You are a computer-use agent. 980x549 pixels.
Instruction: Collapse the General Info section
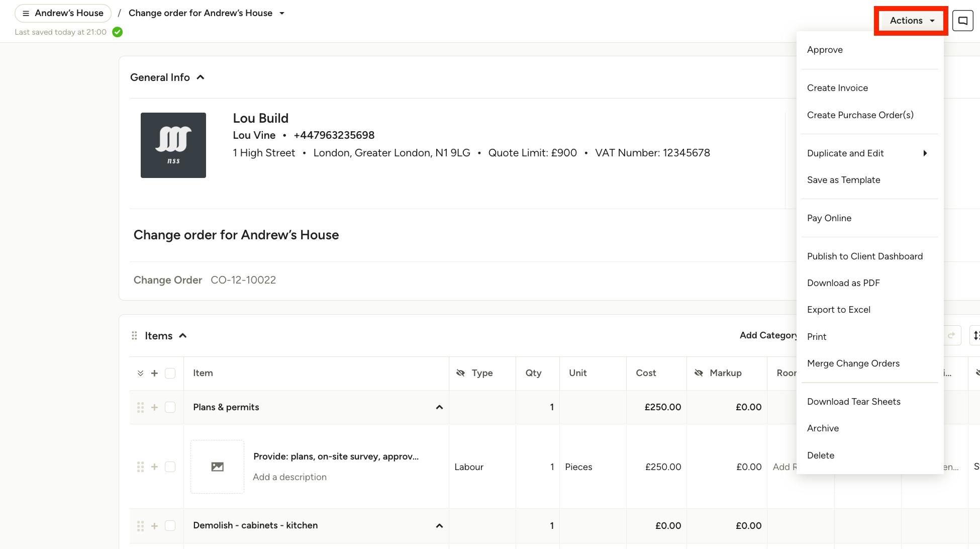pos(201,77)
